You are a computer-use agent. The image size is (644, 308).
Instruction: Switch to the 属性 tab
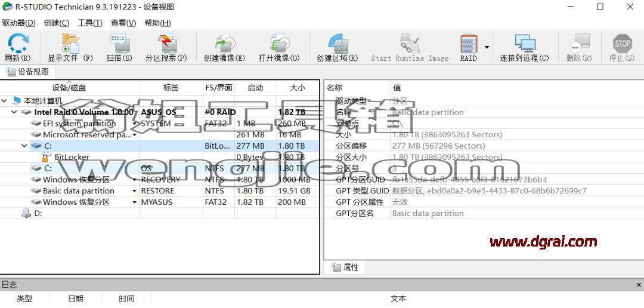pyautogui.click(x=345, y=267)
